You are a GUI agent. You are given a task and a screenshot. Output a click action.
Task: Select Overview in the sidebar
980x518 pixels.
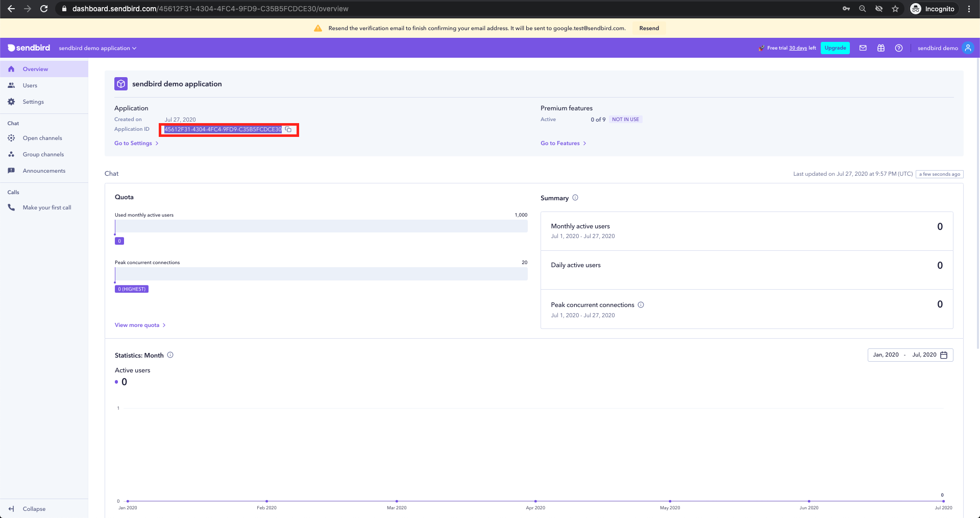44,69
